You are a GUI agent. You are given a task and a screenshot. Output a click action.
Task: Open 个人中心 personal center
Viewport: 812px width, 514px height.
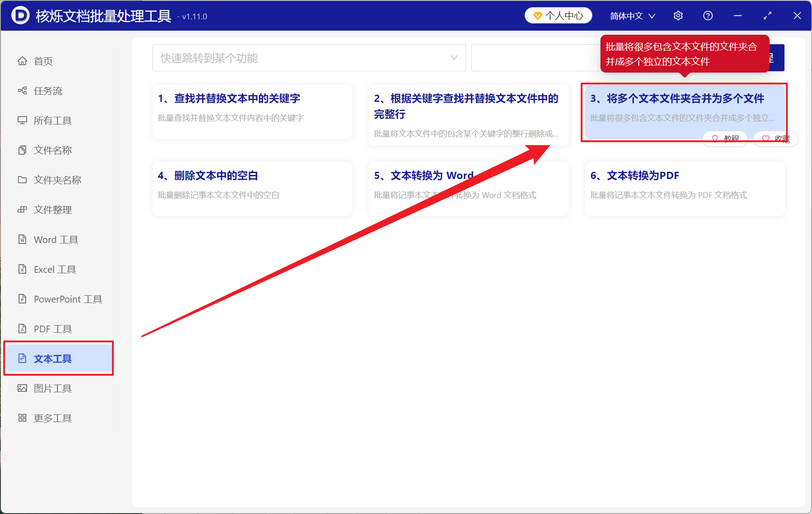click(x=558, y=15)
